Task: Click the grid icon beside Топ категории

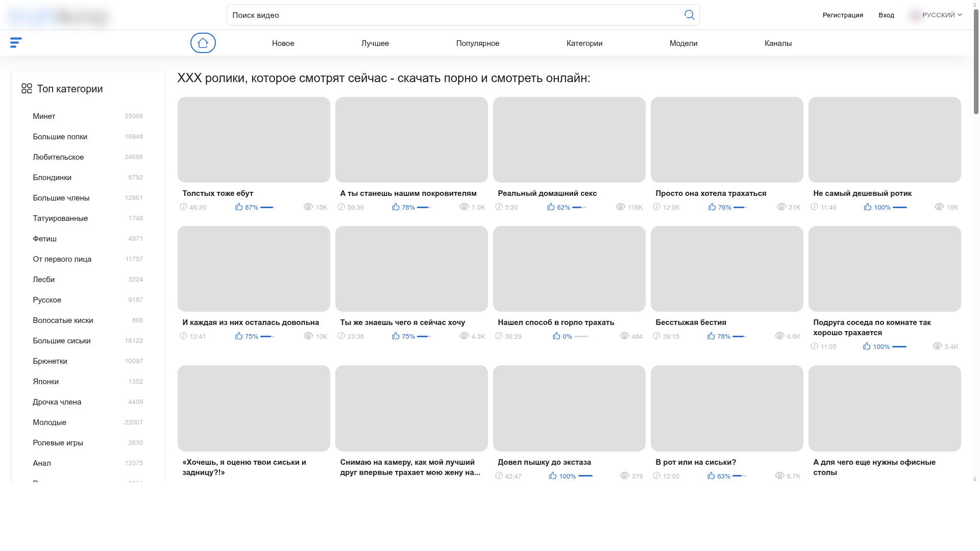Action: click(27, 89)
